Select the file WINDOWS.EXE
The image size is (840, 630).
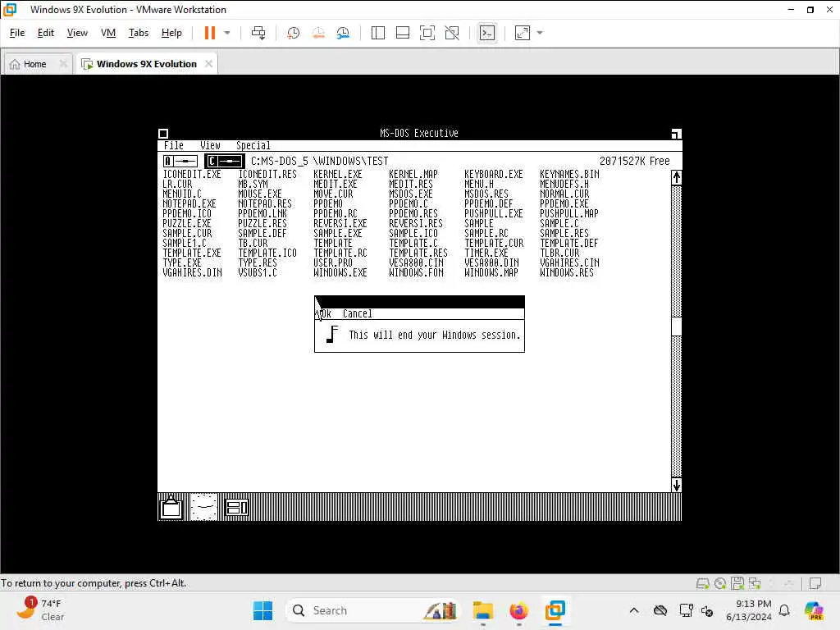point(340,272)
